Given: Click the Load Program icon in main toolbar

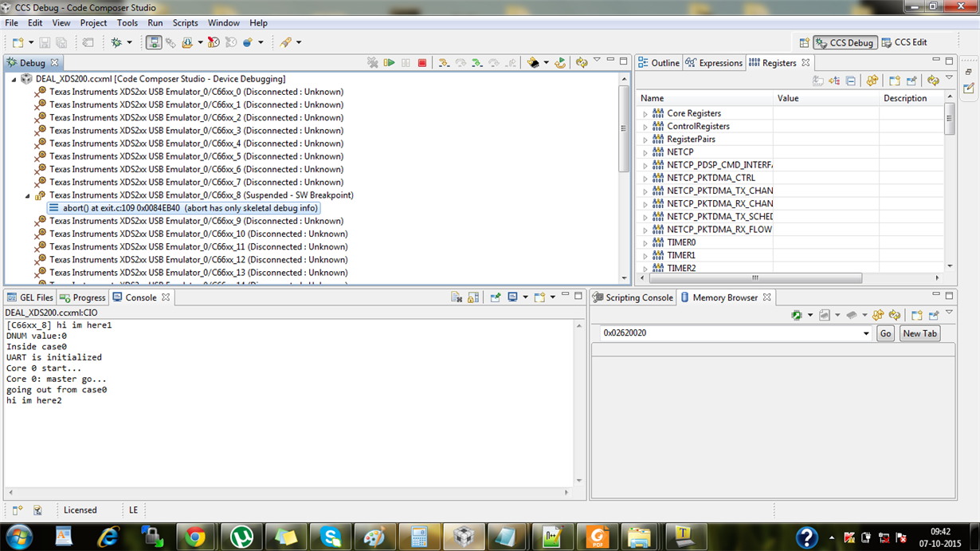Looking at the screenshot, I should [187, 42].
